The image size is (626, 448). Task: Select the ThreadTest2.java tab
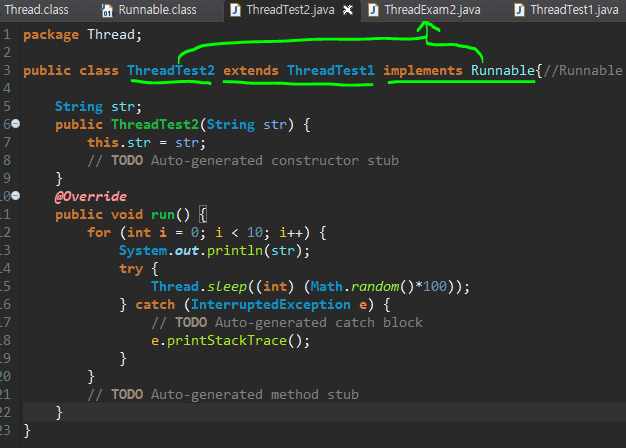pos(290,10)
